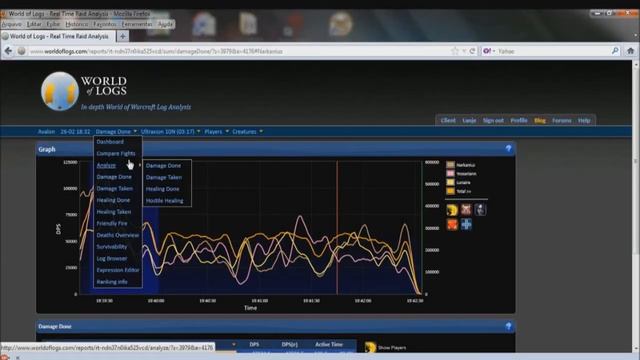Toggle the orange damage icon in legend
The width and height of the screenshot is (640, 360).
452,224
